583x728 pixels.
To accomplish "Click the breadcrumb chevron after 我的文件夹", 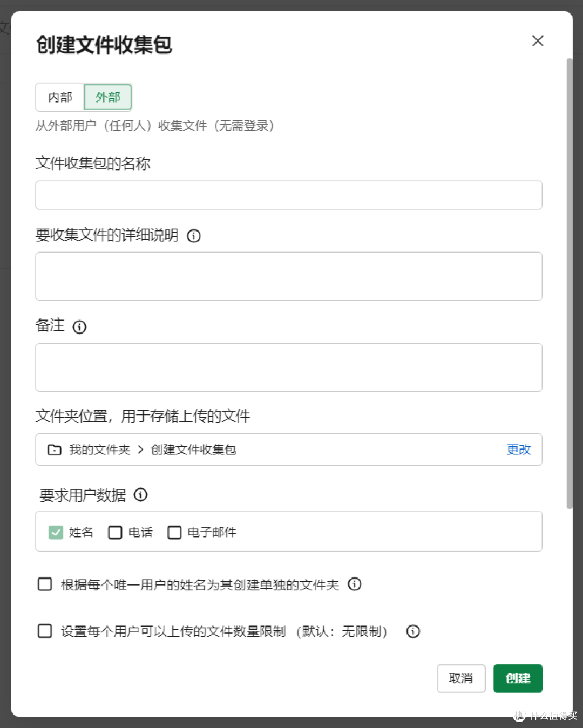I will pyautogui.click(x=141, y=450).
